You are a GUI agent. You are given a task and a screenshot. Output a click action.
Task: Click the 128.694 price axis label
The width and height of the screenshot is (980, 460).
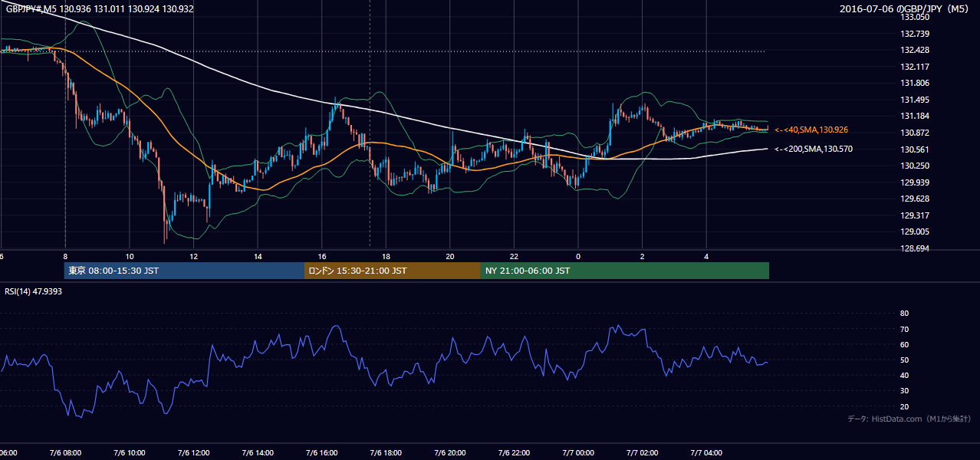click(x=916, y=248)
